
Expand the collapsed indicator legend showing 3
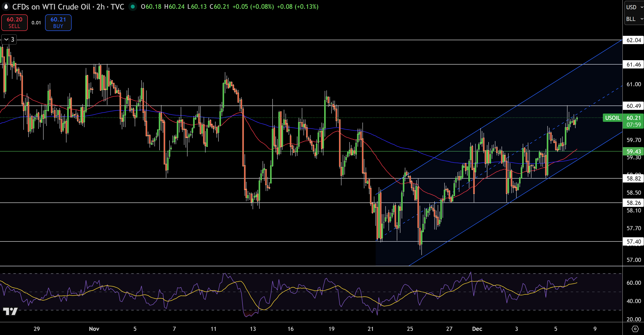pyautogui.click(x=9, y=39)
